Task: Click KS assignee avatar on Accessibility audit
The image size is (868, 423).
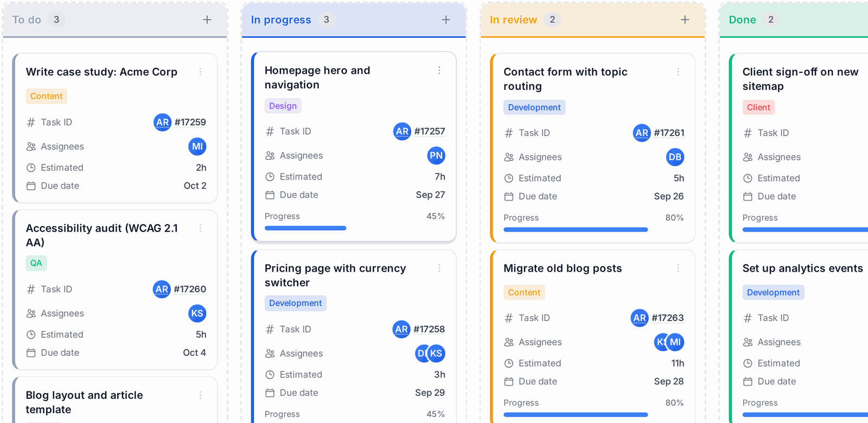Action: pos(197,313)
